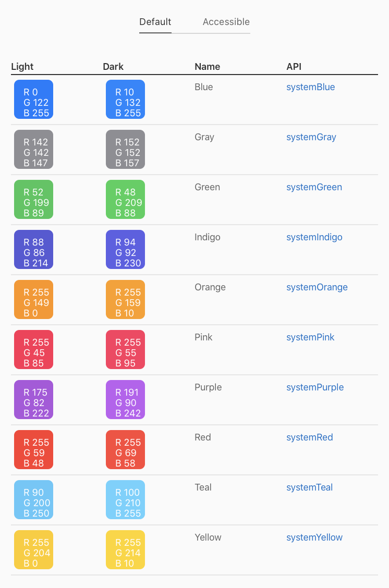The image size is (389, 588).
Task: Click the light Blue color swatch
Action: [33, 99]
